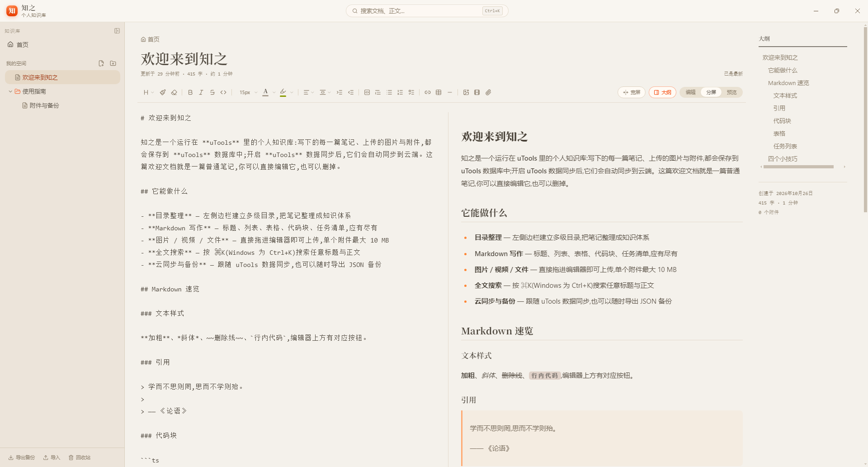868x467 pixels.
Task: Collapse the 使用指南 folder
Action: pyautogui.click(x=10, y=91)
